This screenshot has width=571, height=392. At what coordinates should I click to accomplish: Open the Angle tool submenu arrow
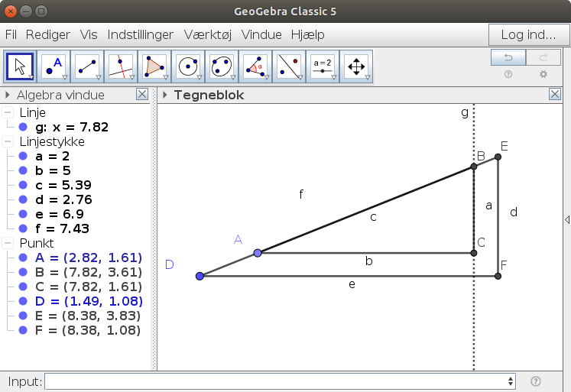click(x=267, y=77)
